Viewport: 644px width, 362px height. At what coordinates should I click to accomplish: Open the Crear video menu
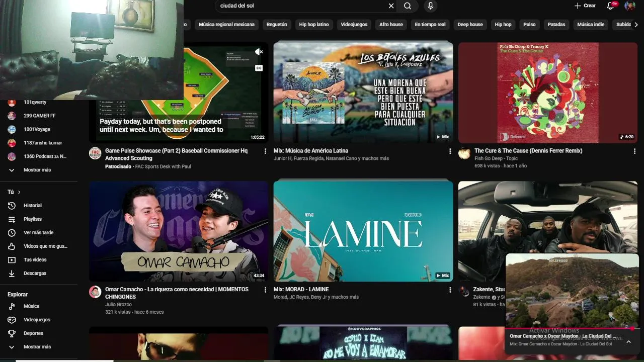[585, 6]
